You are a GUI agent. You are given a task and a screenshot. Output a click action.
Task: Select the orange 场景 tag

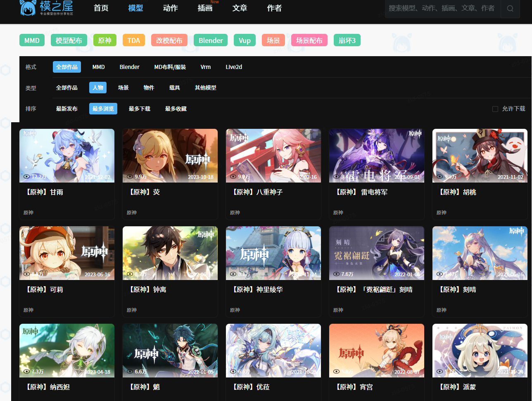(273, 40)
